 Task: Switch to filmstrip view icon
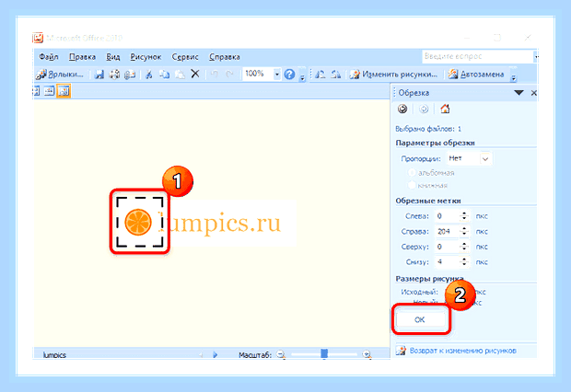(x=49, y=91)
